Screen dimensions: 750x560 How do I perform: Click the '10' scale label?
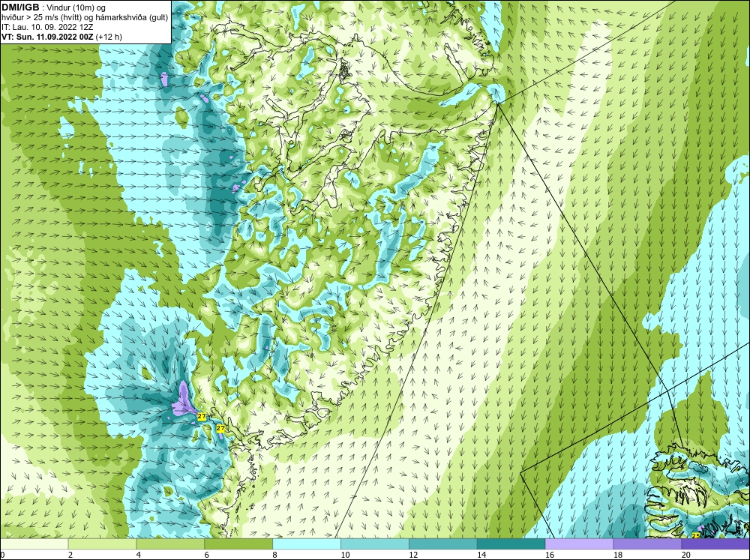(x=345, y=555)
